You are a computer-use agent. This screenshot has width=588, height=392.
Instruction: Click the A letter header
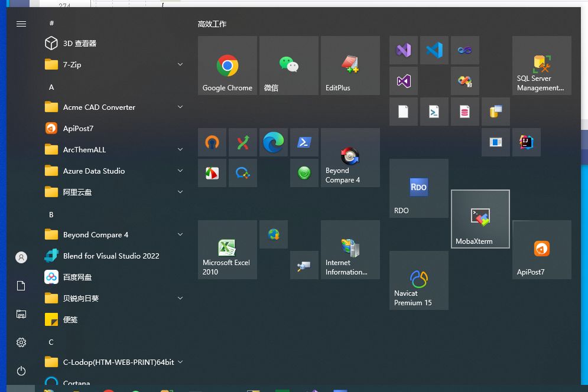[51, 87]
